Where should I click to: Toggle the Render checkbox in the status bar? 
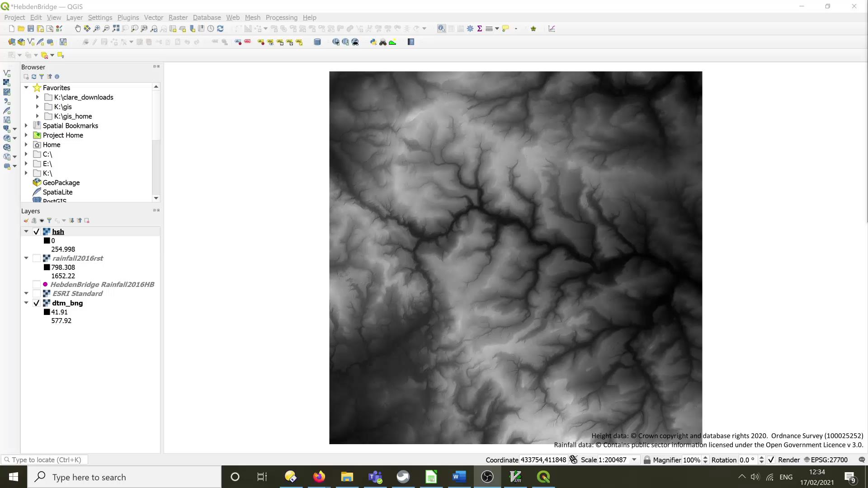point(771,460)
